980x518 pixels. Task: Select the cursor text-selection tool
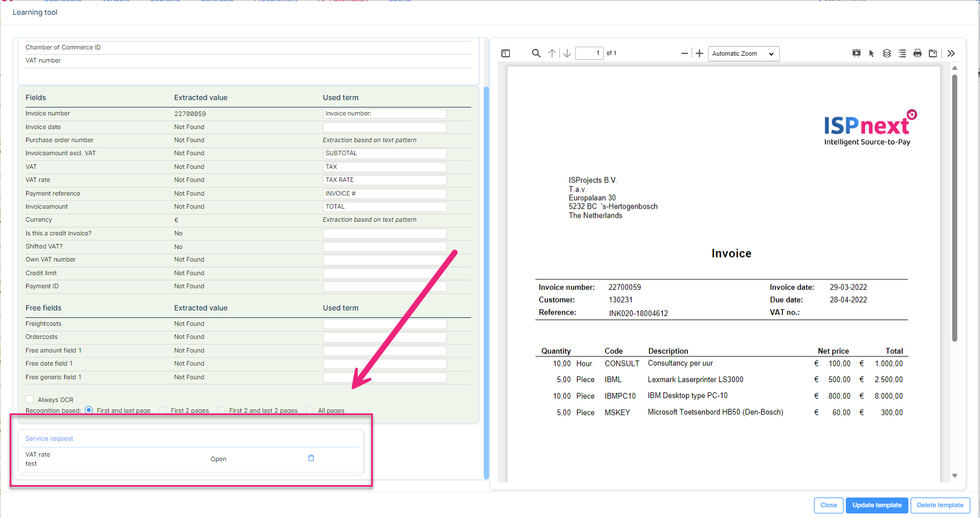tap(871, 53)
